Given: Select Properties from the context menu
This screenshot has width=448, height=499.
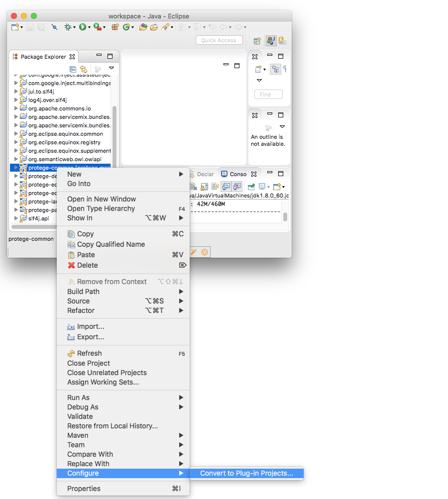Looking at the screenshot, I should click(x=123, y=489).
